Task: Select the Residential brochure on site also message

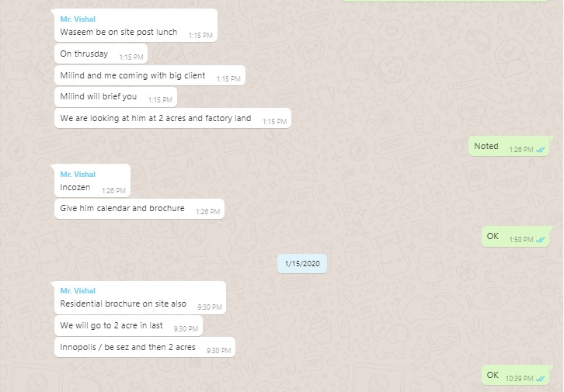Action: coord(140,298)
